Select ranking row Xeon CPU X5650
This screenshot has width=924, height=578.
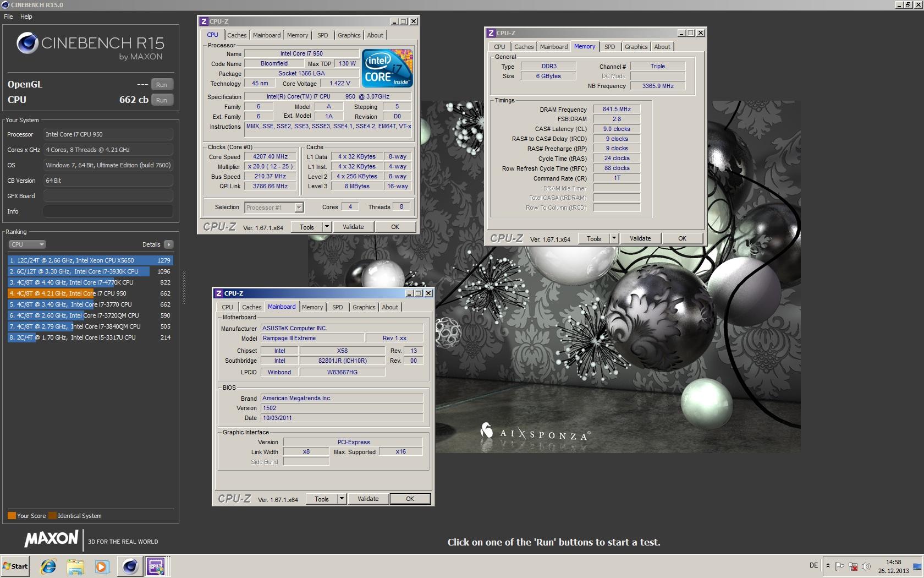(91, 260)
